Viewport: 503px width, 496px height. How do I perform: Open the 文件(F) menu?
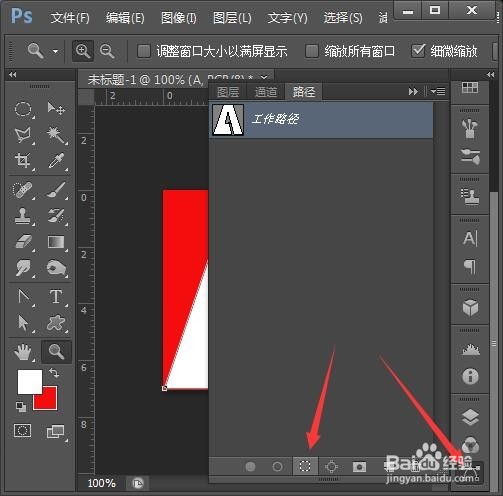pyautogui.click(x=70, y=17)
